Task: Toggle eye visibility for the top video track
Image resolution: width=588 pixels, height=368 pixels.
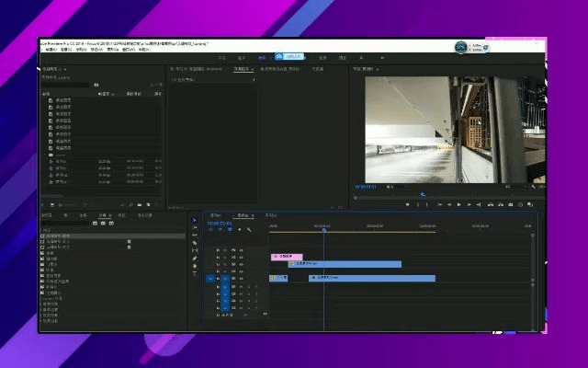Action: 242,250
